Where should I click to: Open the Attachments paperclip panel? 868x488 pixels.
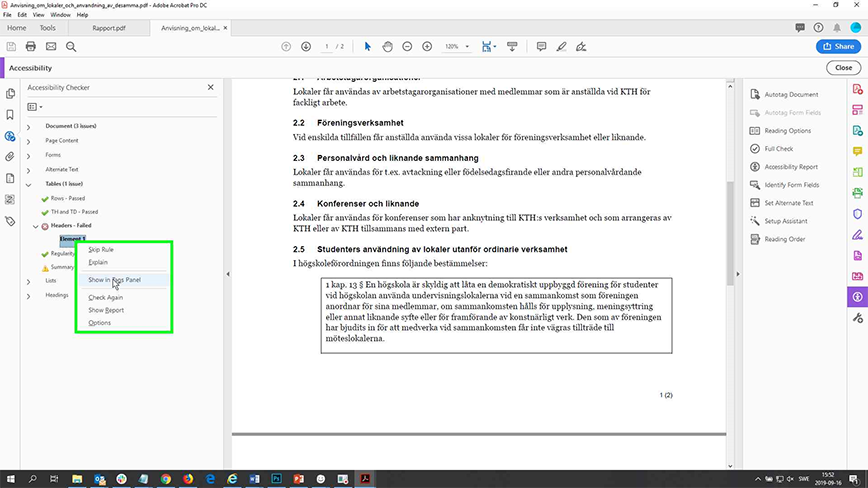(10, 157)
